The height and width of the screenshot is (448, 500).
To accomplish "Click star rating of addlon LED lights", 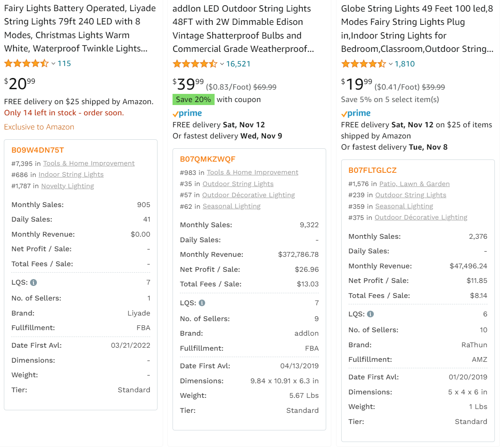I will pyautogui.click(x=195, y=64).
